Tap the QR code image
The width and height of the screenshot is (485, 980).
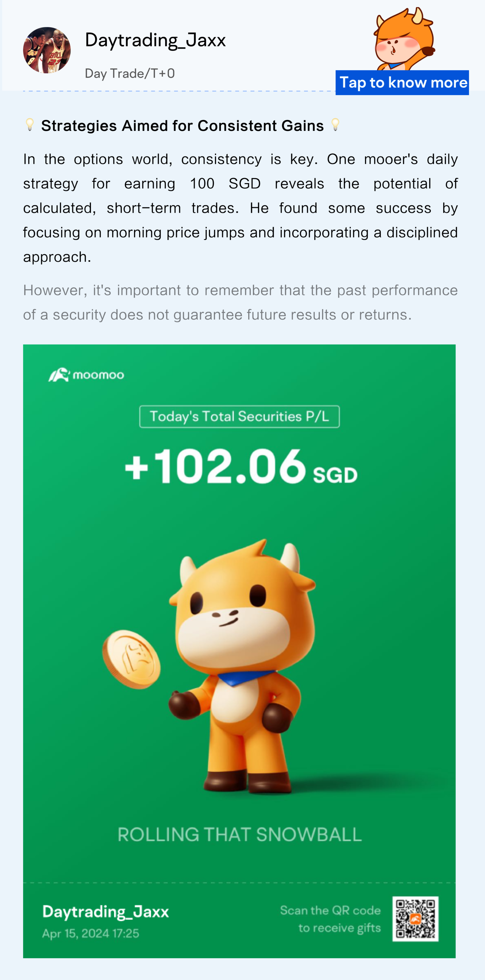415,919
